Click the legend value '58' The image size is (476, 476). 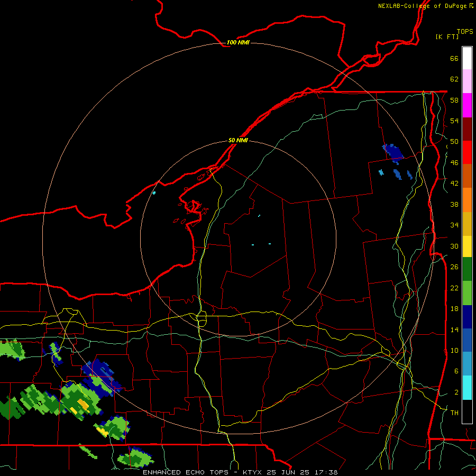pyautogui.click(x=454, y=100)
